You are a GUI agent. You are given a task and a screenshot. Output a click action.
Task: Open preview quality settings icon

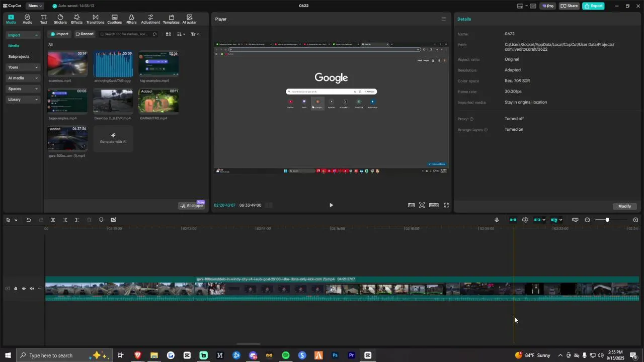point(411,205)
